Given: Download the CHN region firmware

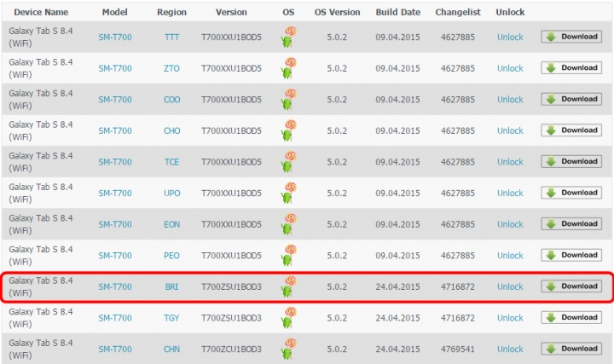Looking at the screenshot, I should point(571,349).
